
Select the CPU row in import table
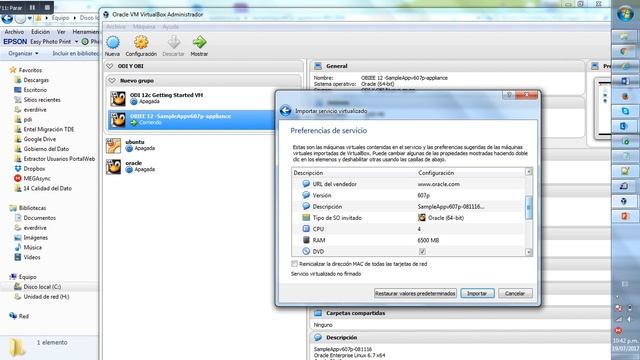[x=408, y=229]
